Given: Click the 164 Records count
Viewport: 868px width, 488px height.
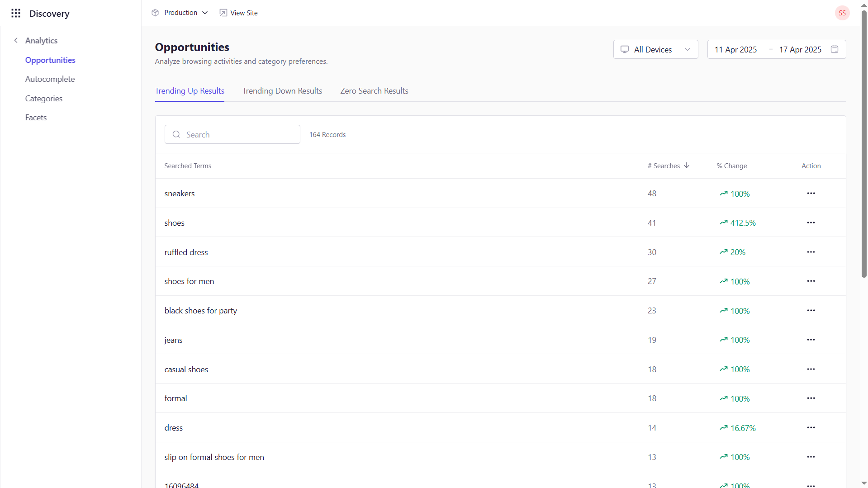Looking at the screenshot, I should [x=327, y=135].
